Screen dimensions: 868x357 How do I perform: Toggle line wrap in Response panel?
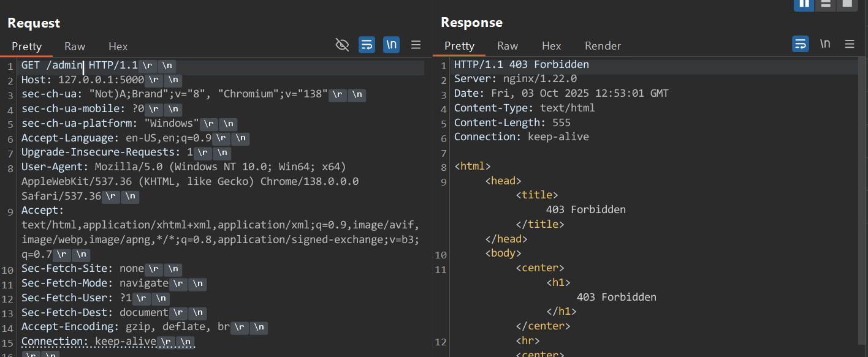click(x=800, y=44)
